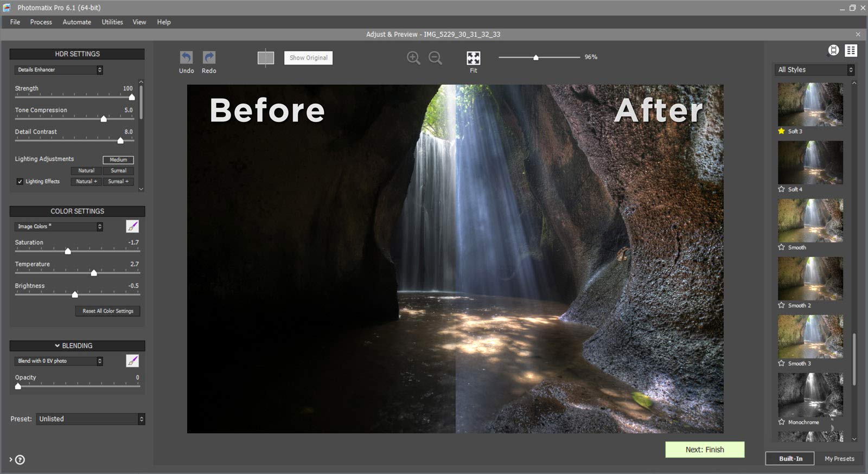
Task: Open the blending brush tool
Action: [132, 361]
